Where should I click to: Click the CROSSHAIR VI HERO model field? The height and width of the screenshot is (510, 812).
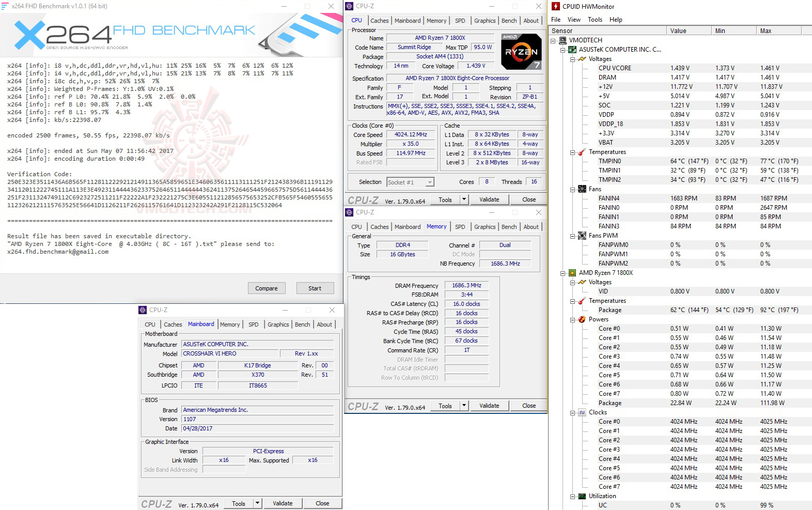[230, 354]
